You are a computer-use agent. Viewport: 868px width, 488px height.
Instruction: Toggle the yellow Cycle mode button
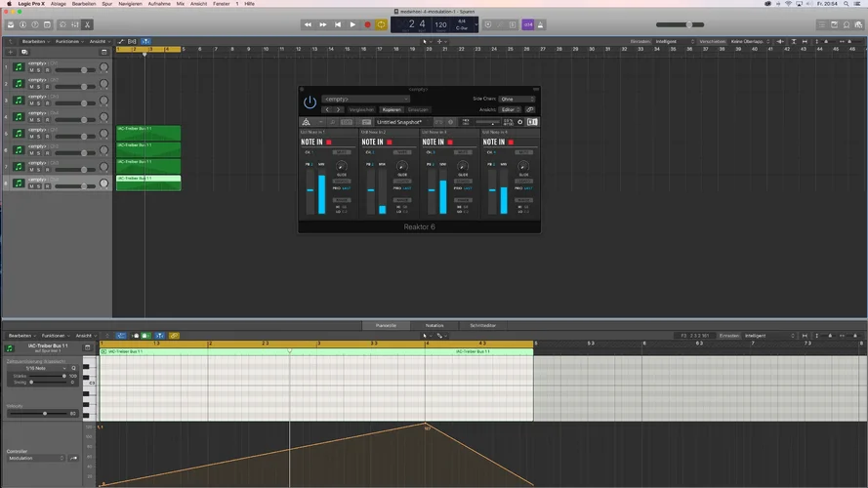tap(382, 24)
